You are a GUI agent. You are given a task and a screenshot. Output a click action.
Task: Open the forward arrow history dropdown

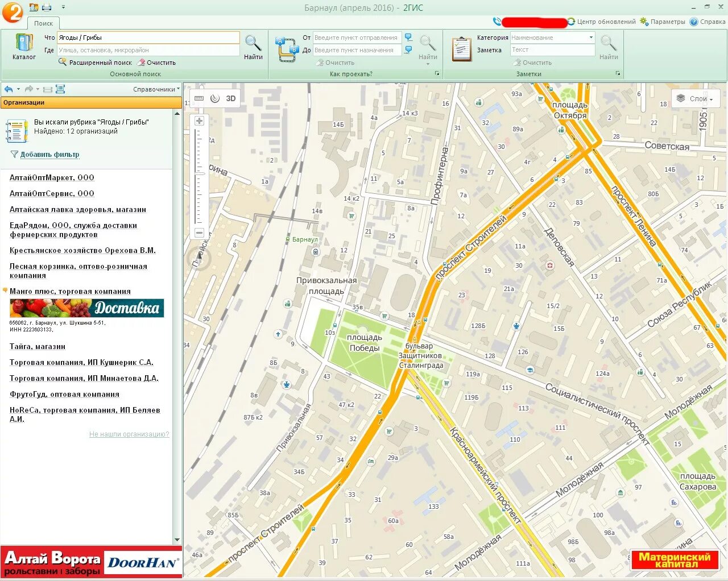pyautogui.click(x=38, y=89)
